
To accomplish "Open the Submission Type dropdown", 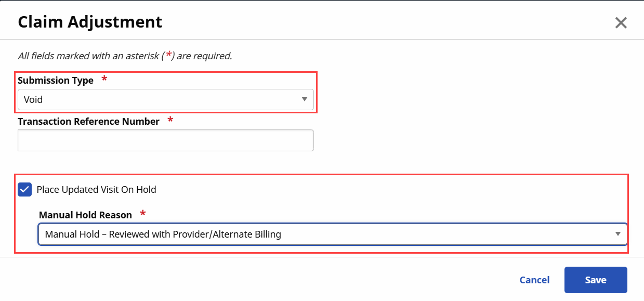I will point(165,99).
